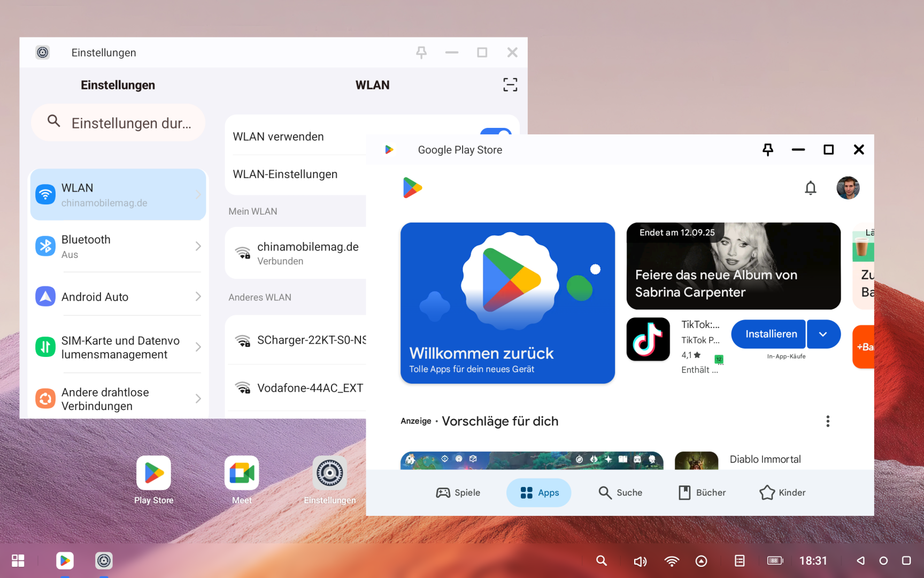This screenshot has height=578, width=924.
Task: Click the search magnifier in the settings search box
Action: coord(53,121)
